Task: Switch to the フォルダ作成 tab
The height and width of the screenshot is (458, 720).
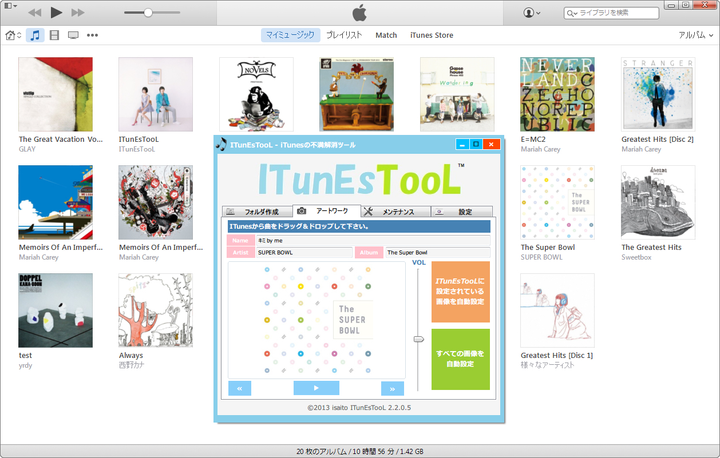Action: (257, 212)
